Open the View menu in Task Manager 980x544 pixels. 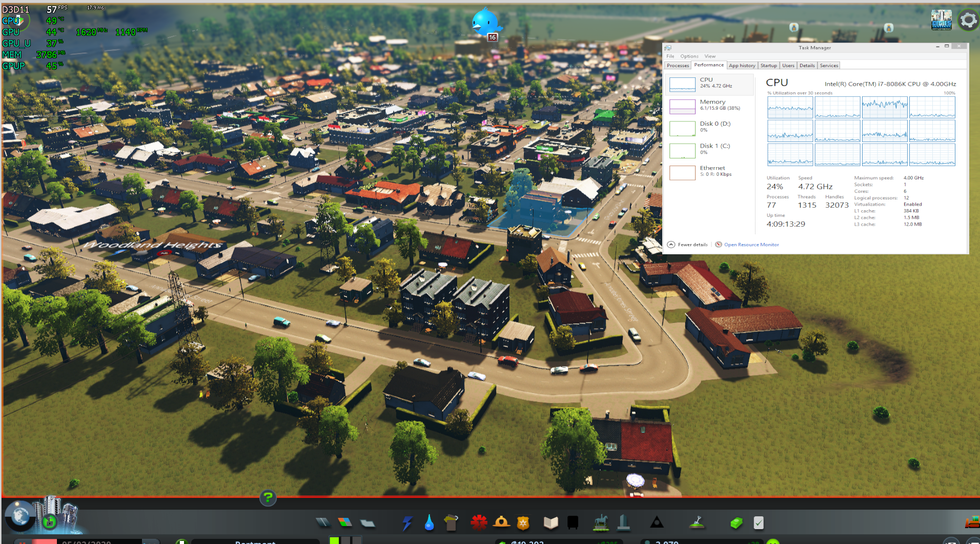[x=710, y=56]
